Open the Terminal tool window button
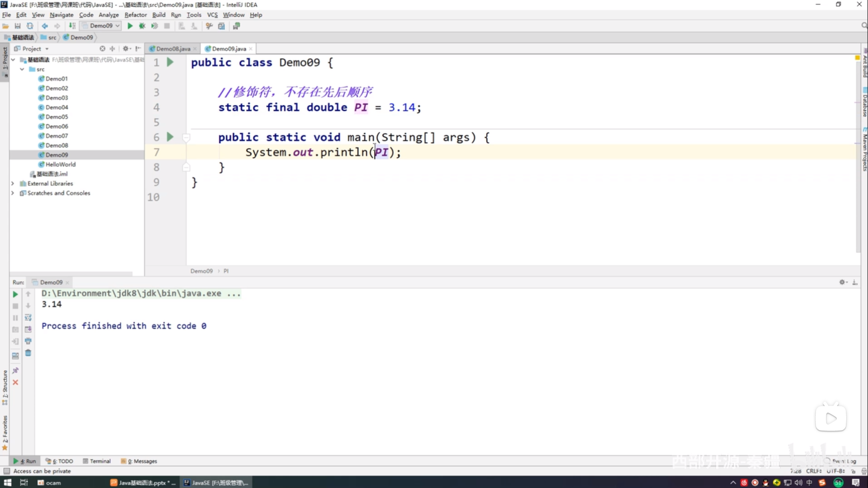Viewport: 868px width, 488px height. click(97, 461)
